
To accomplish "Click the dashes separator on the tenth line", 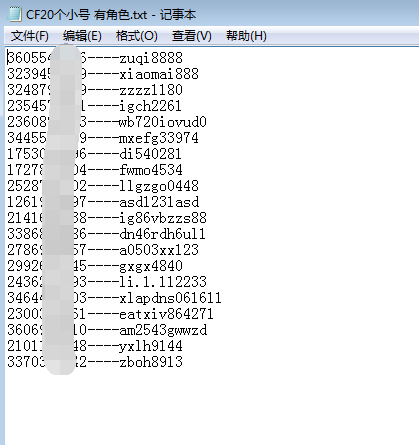I will coord(103,202).
